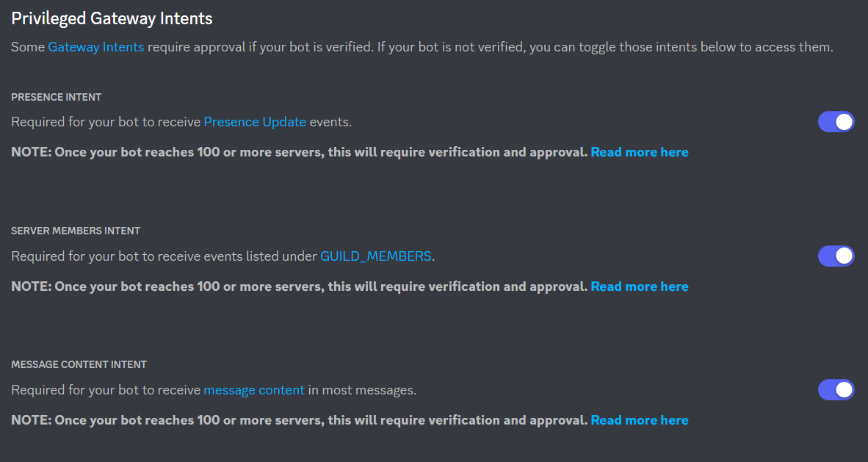Open Read more here under Presence Intent
Screen dimensions: 868x462
(x=640, y=152)
